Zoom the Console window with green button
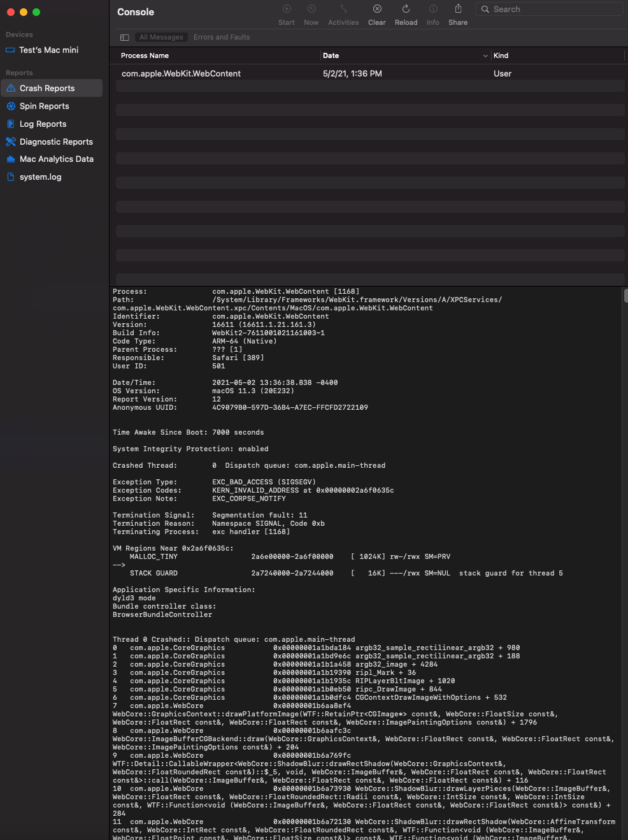 click(36, 12)
